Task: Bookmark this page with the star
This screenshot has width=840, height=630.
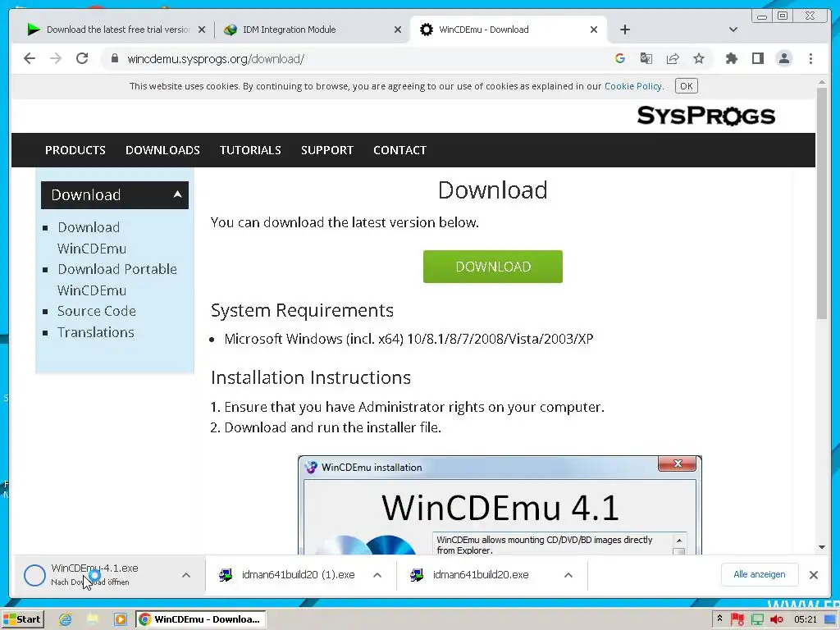Action: pos(699,58)
